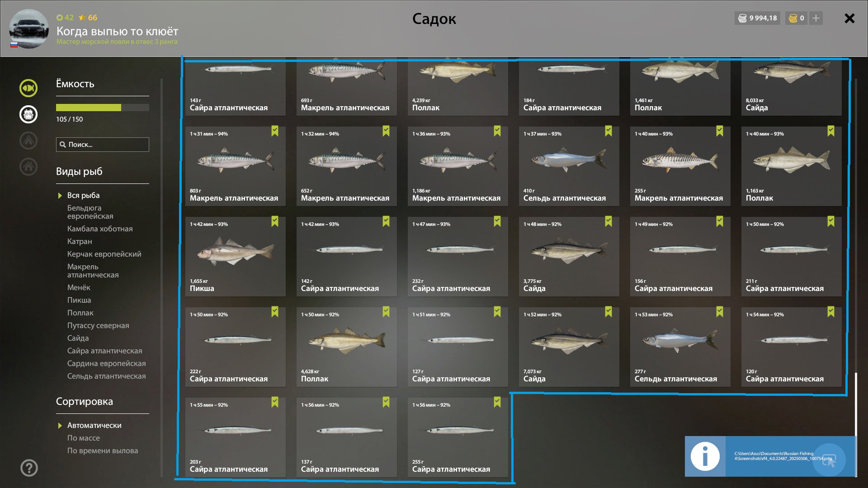Select Автоматически sorting option

pos(94,425)
